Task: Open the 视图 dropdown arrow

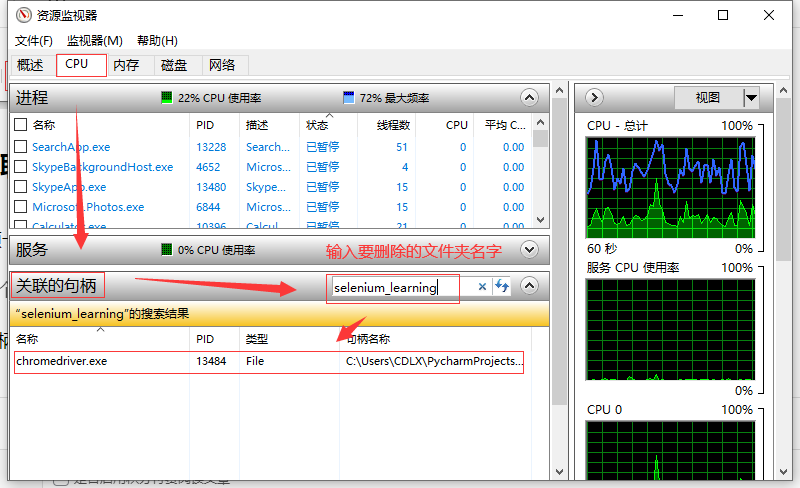Action: [x=751, y=97]
